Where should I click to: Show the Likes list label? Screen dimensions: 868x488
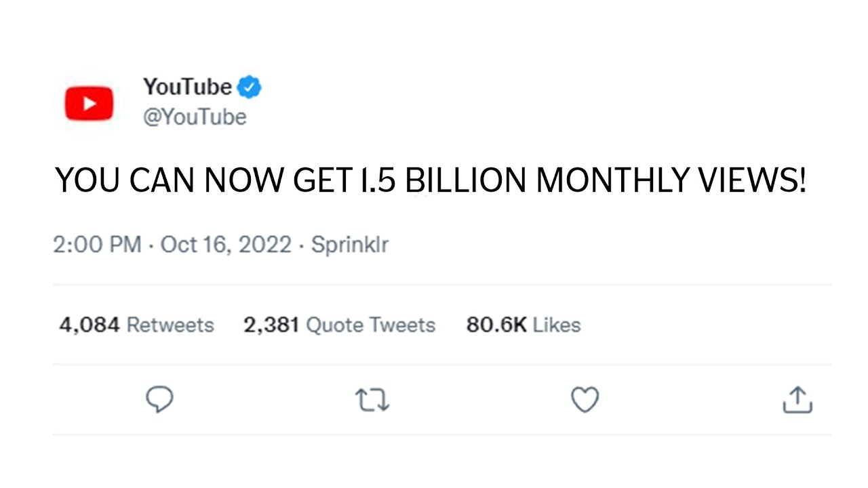557,325
